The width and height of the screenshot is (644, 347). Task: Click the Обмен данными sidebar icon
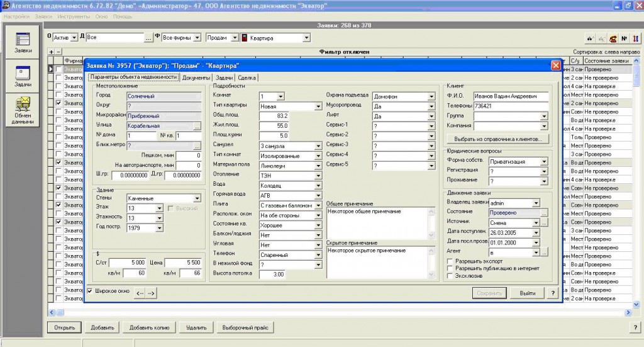tap(23, 105)
